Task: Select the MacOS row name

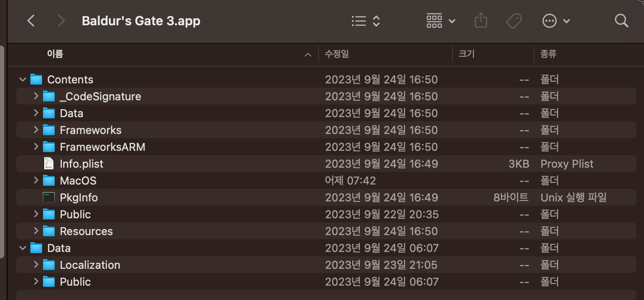Action: pyautogui.click(x=78, y=181)
